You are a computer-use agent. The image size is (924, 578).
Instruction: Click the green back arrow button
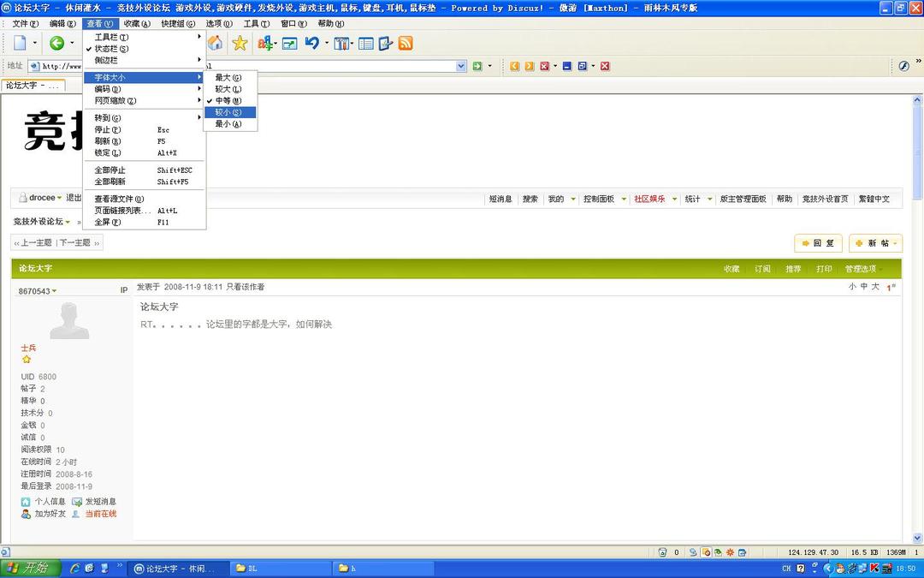(x=56, y=43)
